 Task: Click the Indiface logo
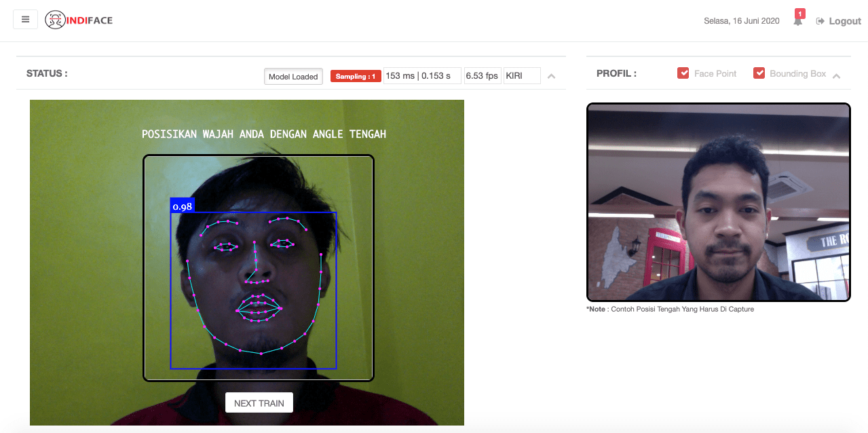(x=79, y=20)
